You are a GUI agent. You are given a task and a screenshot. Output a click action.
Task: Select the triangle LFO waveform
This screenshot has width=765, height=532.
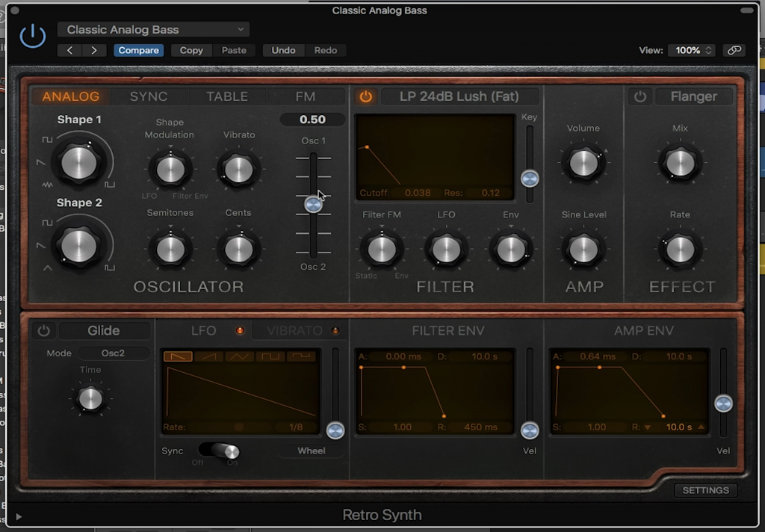tap(240, 356)
